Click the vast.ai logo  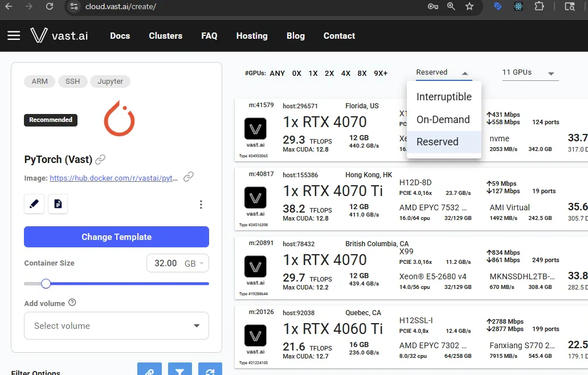point(59,36)
